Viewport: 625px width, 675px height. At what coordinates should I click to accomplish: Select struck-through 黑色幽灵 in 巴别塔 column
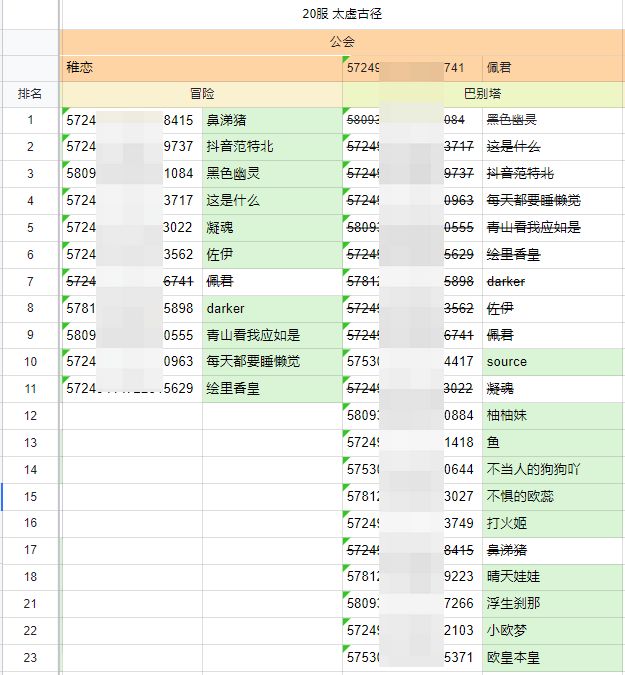[554, 120]
